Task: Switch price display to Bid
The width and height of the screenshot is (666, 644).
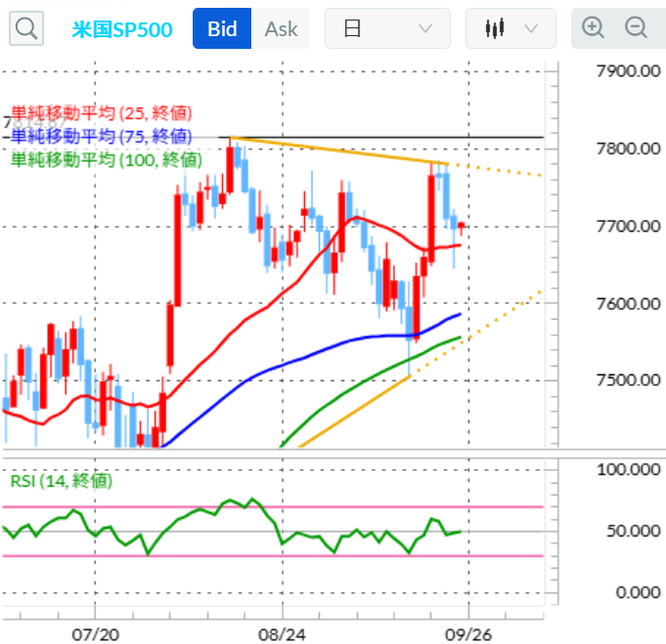Action: click(x=222, y=28)
